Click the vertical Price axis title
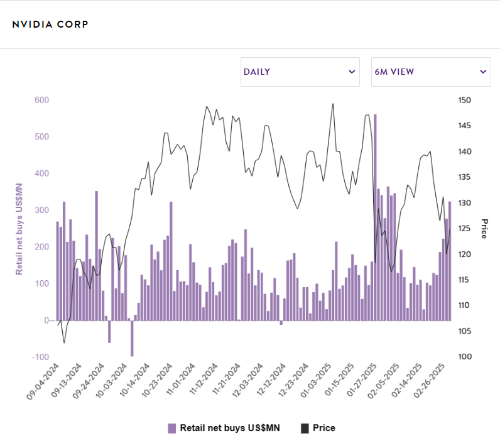 pyautogui.click(x=484, y=229)
